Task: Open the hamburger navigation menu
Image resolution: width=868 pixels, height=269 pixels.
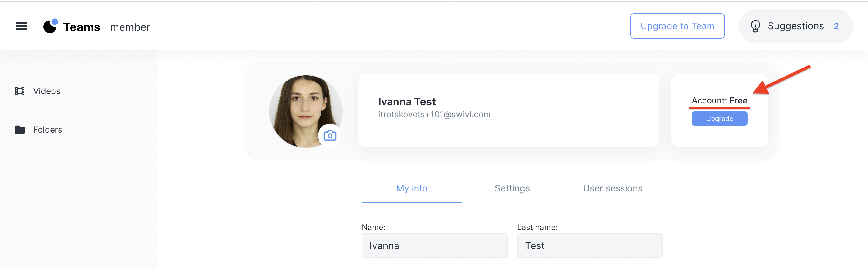Action: click(22, 26)
